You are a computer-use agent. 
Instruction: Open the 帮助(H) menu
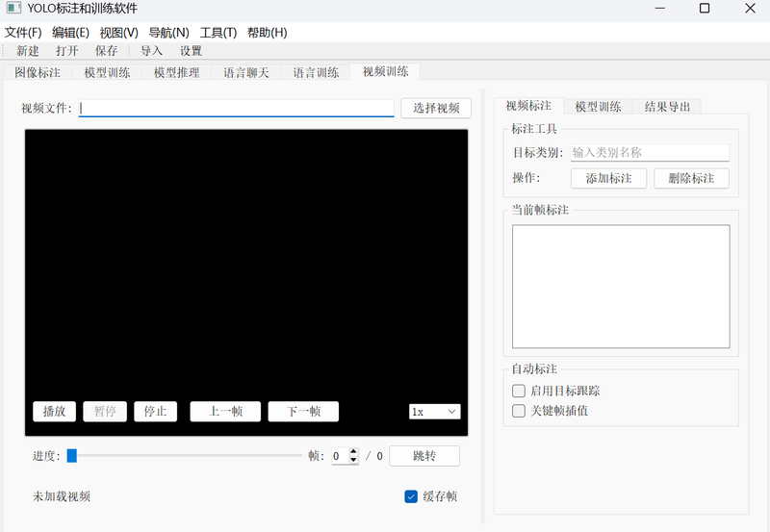268,33
